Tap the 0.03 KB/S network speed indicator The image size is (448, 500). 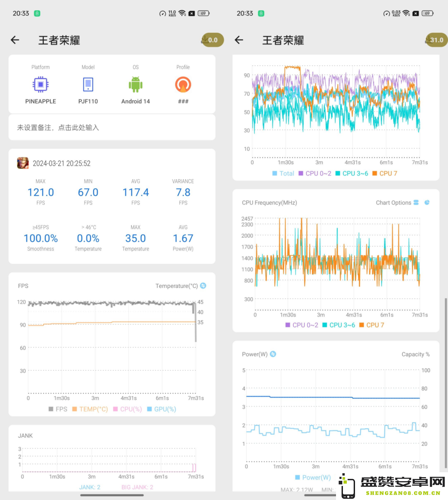click(396, 13)
